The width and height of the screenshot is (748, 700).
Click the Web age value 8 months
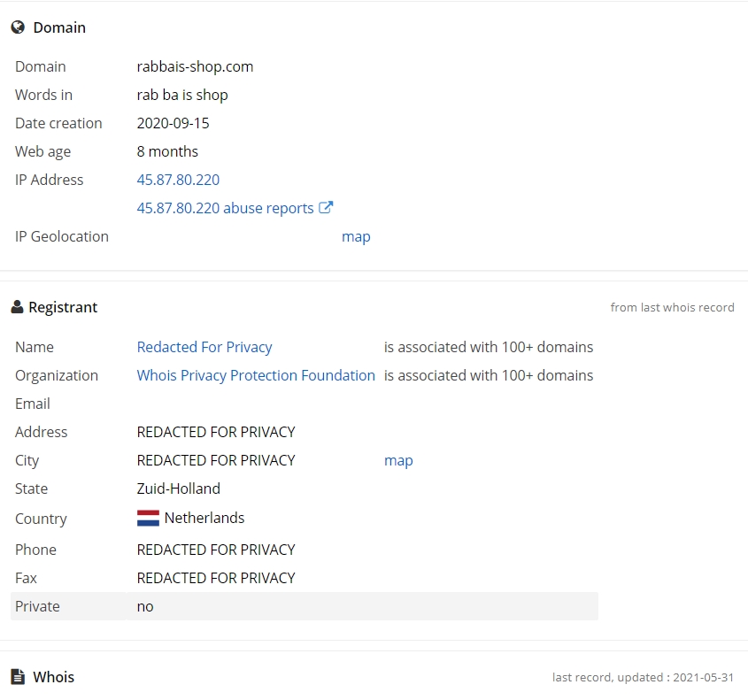click(167, 151)
